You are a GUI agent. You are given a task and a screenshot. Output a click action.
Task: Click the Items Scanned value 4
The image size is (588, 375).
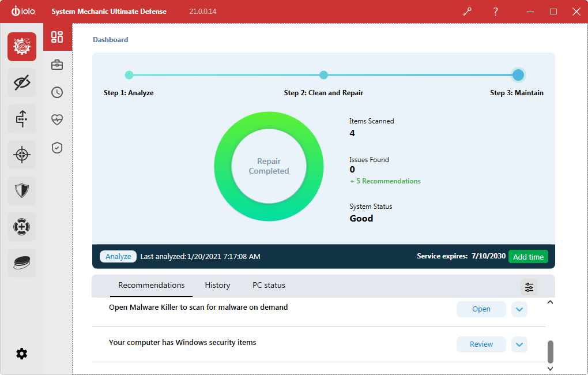(x=352, y=133)
